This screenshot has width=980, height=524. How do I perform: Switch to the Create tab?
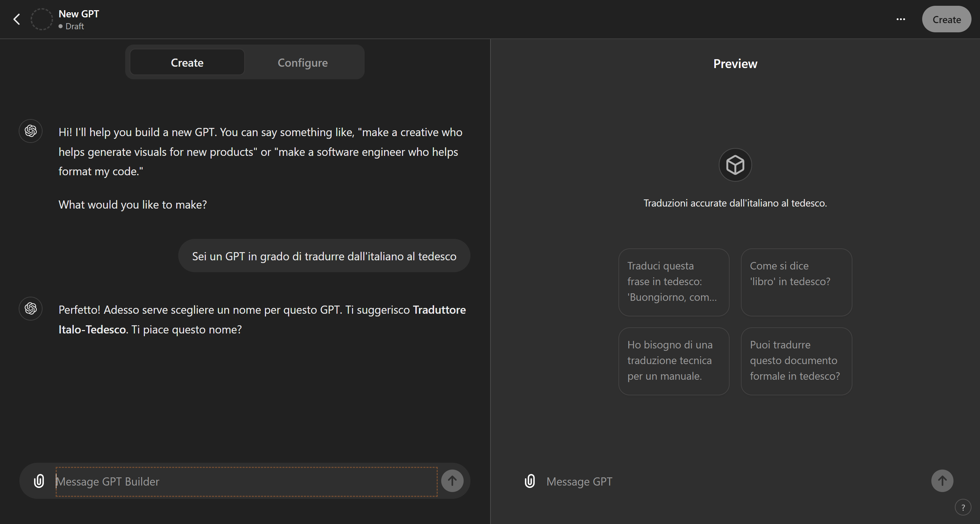click(x=187, y=62)
